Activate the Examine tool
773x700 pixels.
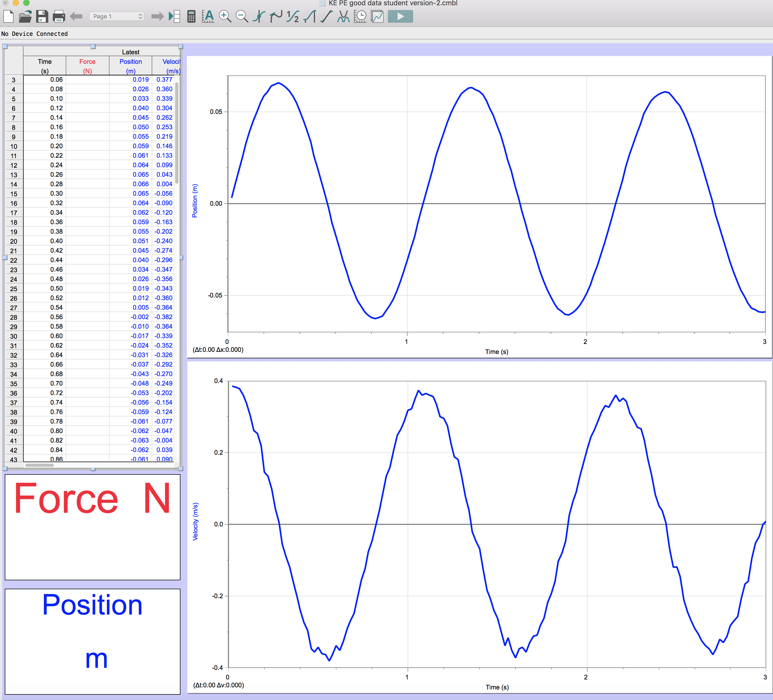(x=259, y=16)
